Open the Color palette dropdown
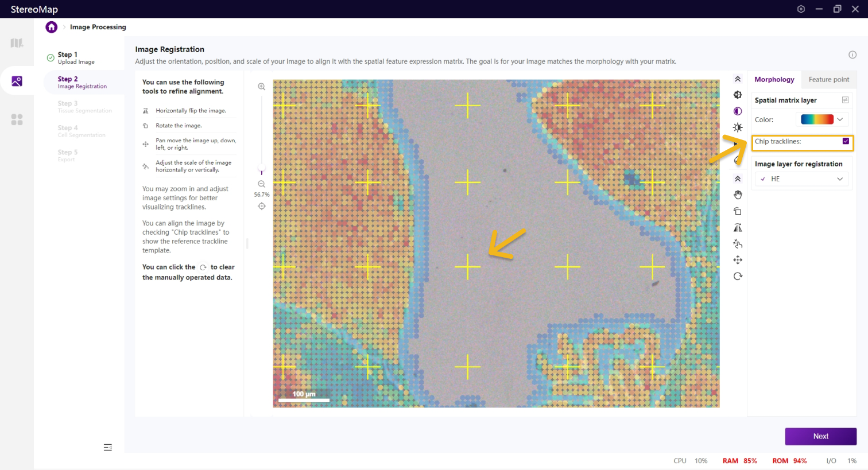The image size is (868, 470). pos(822,119)
